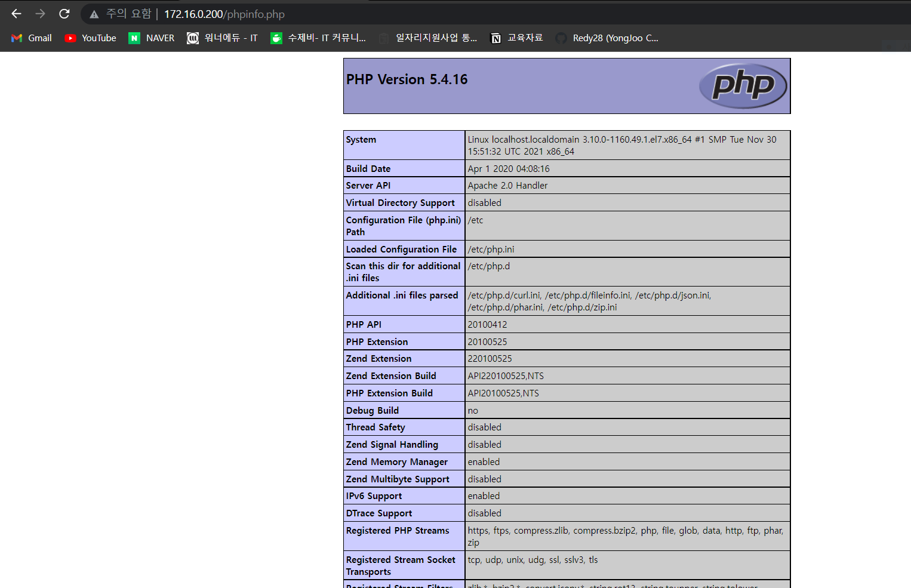
Task: Click the PHP API label
Action: click(x=364, y=325)
